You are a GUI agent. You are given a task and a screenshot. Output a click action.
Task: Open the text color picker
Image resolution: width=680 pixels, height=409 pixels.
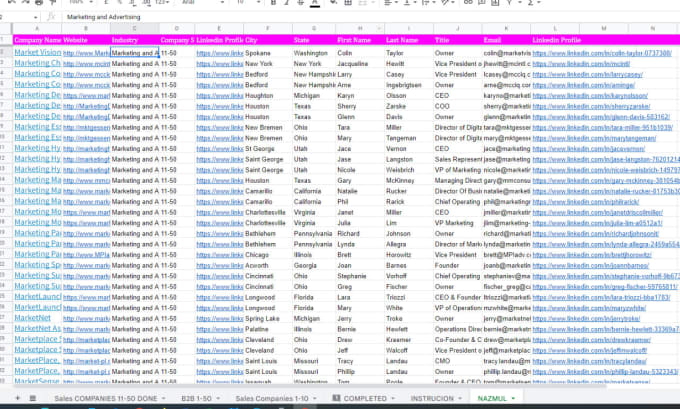[x=315, y=3]
